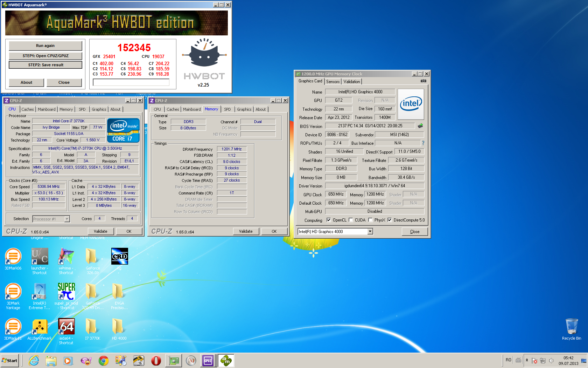Click OK in the right CPU-Z window
The width and height of the screenshot is (588, 368).
click(x=274, y=231)
